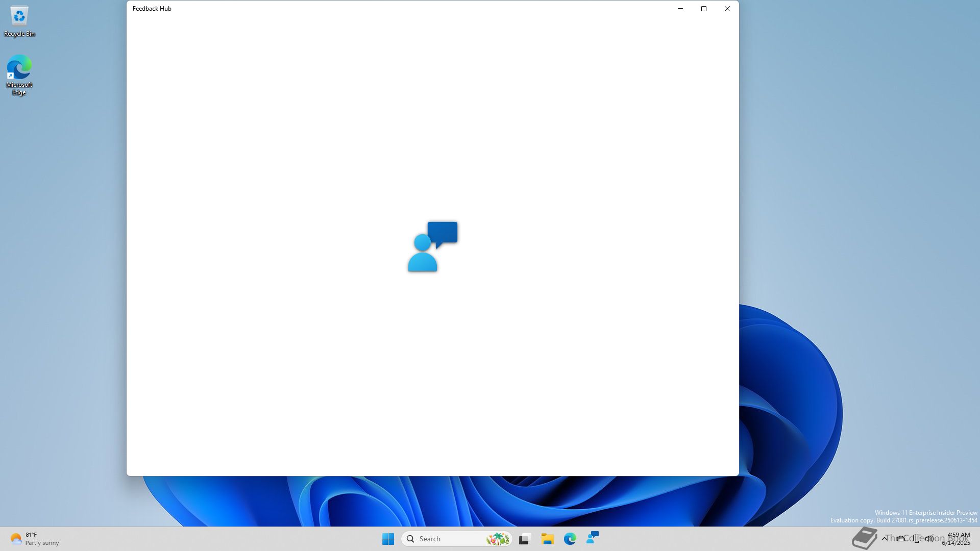980x551 pixels.
Task: Click the OneDrive cloud tray icon
Action: [901, 539]
